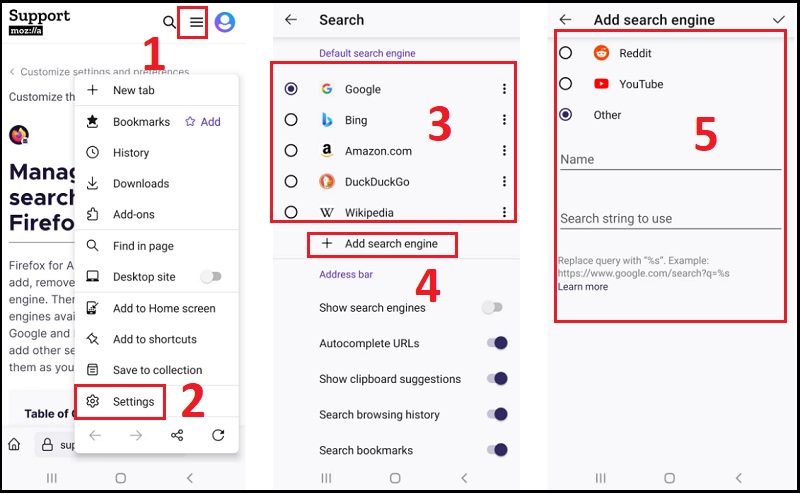800x494 pixels.
Task: Choose Save to collection
Action: (x=157, y=370)
